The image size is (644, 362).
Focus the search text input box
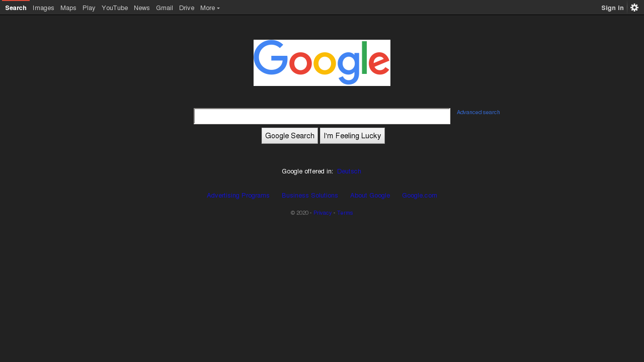(x=322, y=116)
